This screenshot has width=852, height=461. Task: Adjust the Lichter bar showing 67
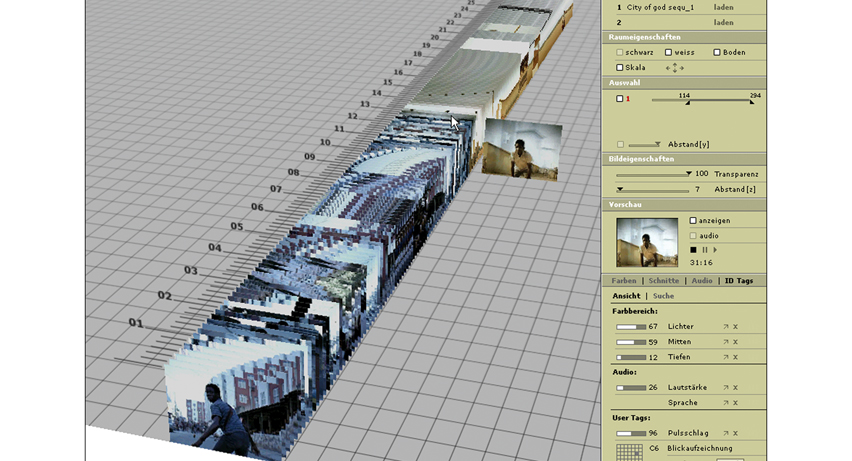[631, 327]
